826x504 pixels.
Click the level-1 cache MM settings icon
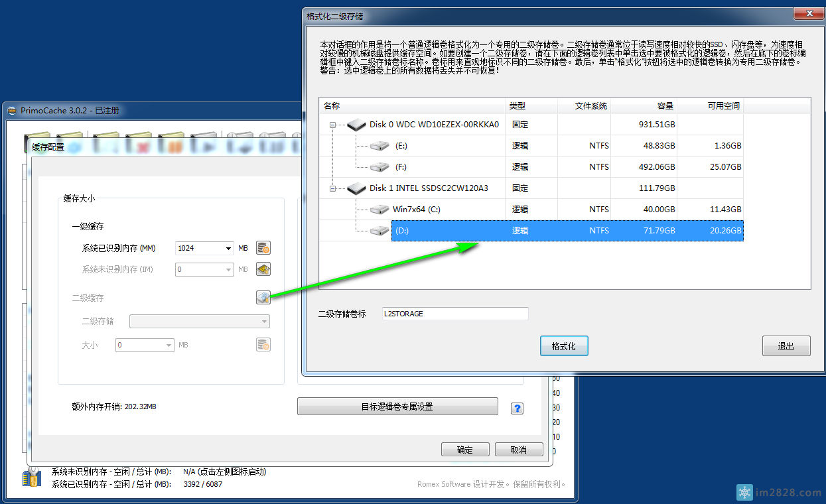(263, 248)
